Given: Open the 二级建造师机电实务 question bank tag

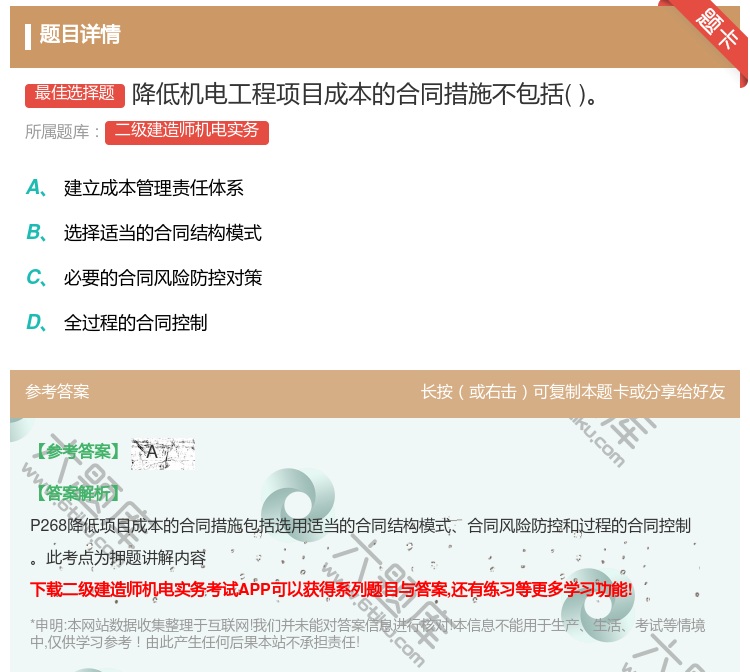Looking at the screenshot, I should (187, 132).
